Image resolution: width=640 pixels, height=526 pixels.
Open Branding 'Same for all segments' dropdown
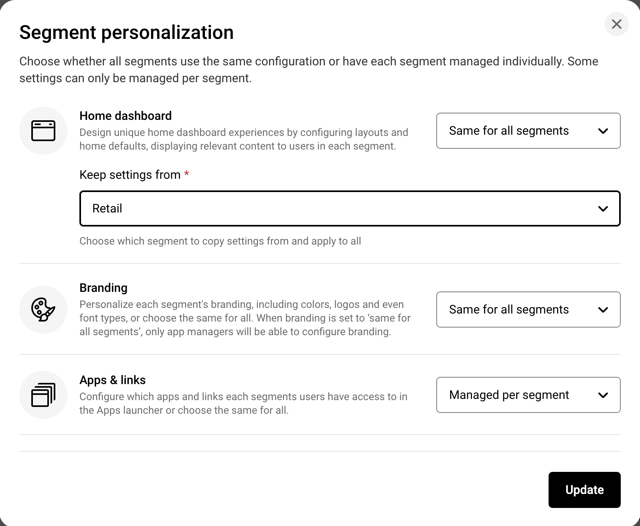point(527,310)
